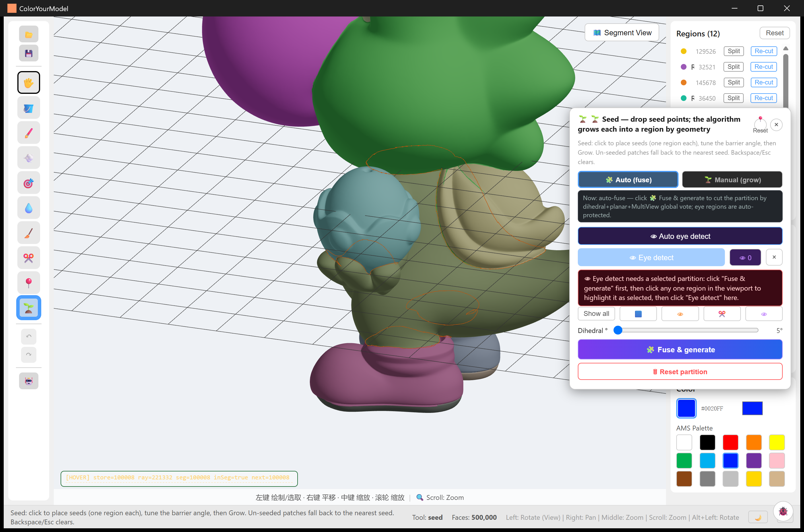Select the red AMS Palette swatch
The width and height of the screenshot is (804, 532).
tap(730, 442)
